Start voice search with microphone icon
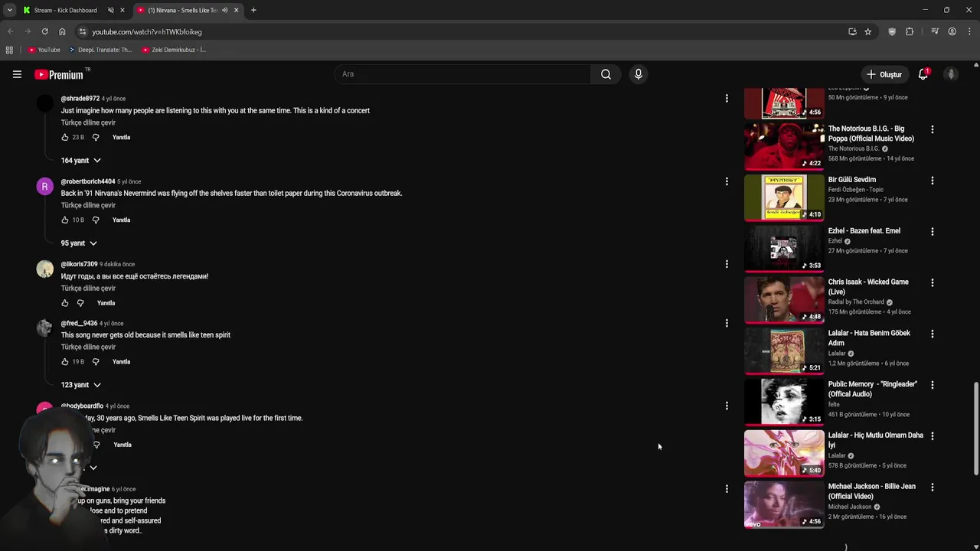This screenshot has height=551, width=980. click(x=638, y=74)
